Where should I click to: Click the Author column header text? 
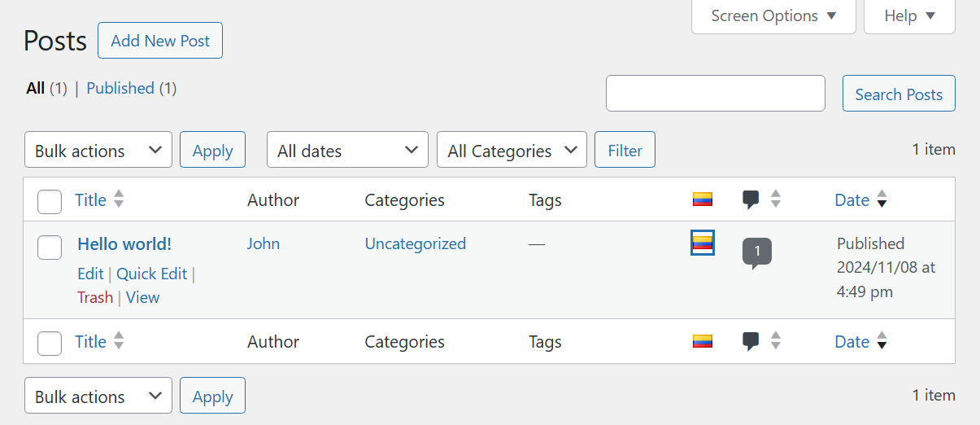click(273, 199)
